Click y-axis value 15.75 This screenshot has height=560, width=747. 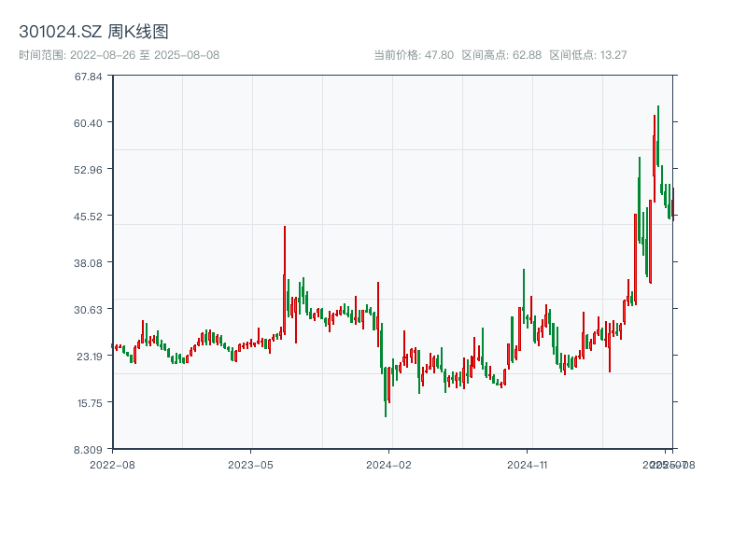[x=90, y=403]
